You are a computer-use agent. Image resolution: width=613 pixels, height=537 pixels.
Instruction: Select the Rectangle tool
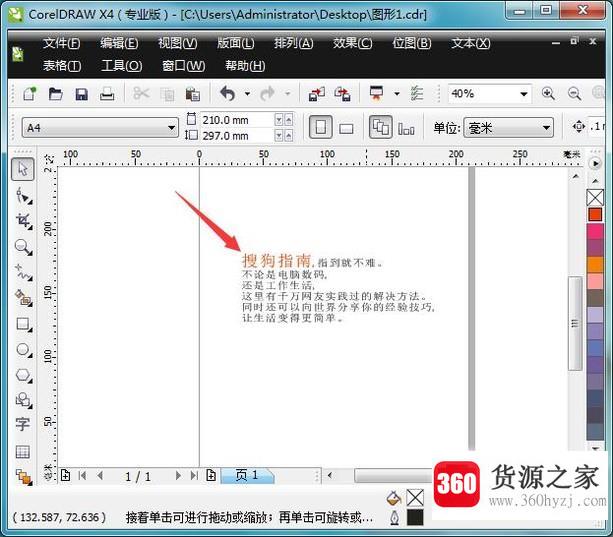(x=23, y=324)
